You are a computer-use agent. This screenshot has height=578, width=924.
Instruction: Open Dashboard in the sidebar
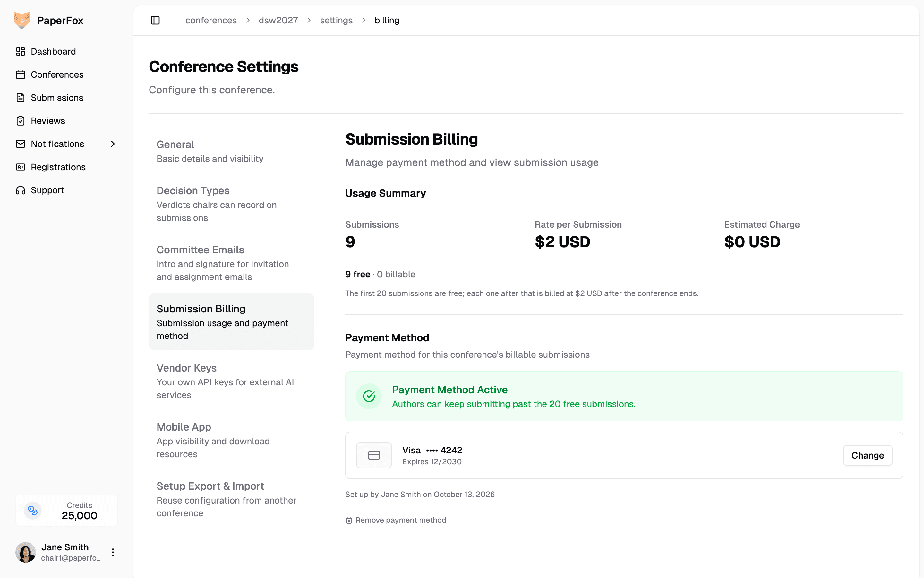coord(66,51)
